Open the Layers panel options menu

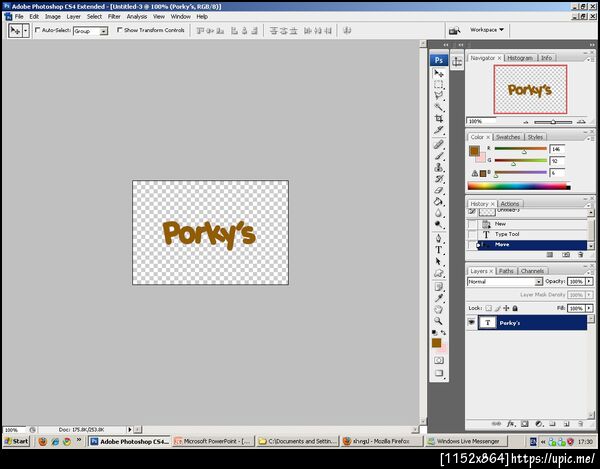point(588,271)
